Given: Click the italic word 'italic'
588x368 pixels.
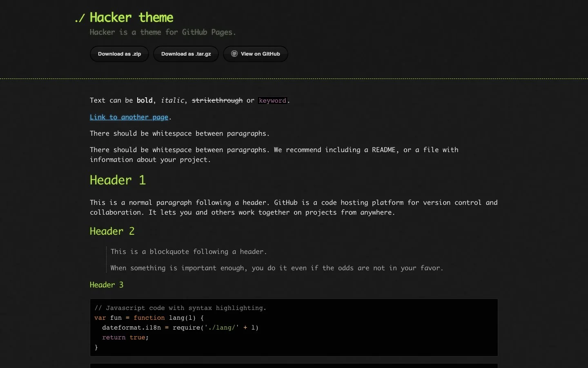Looking at the screenshot, I should (x=172, y=100).
